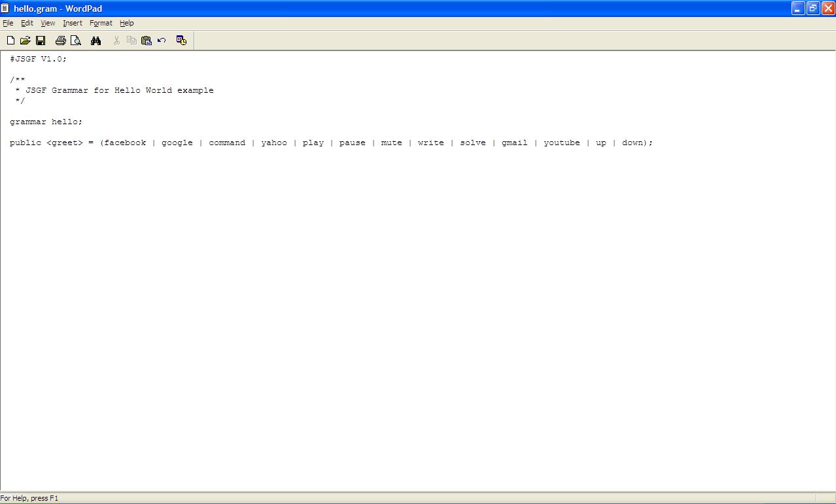Screen dimensions: 836x504
Task: Click the "For Help, press F1" status text
Action: pyautogui.click(x=29, y=498)
